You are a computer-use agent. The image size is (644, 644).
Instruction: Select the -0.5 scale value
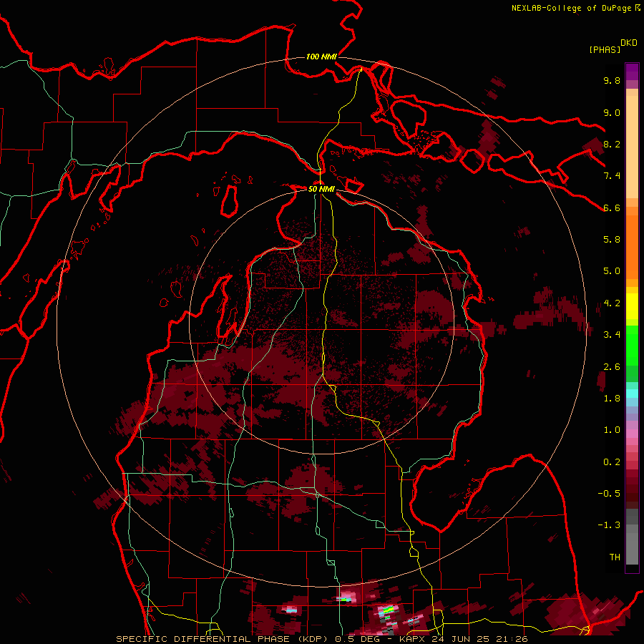[609, 494]
